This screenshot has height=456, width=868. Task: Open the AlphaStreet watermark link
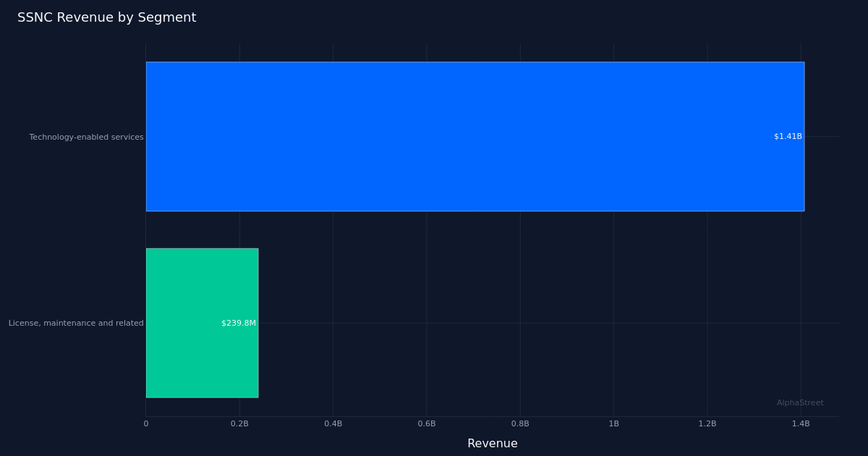click(x=801, y=402)
